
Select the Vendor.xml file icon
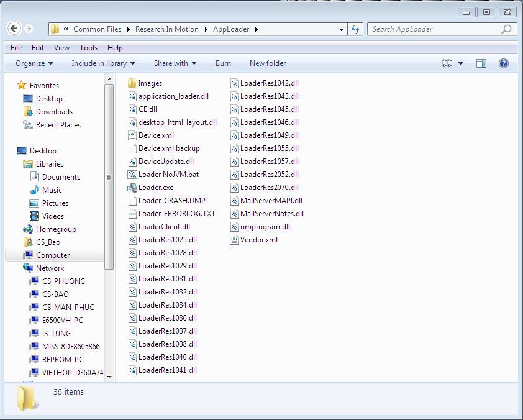tap(234, 240)
